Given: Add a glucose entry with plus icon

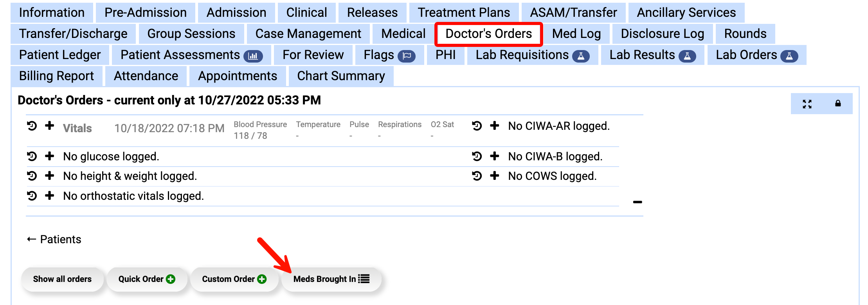Looking at the screenshot, I should (x=49, y=156).
